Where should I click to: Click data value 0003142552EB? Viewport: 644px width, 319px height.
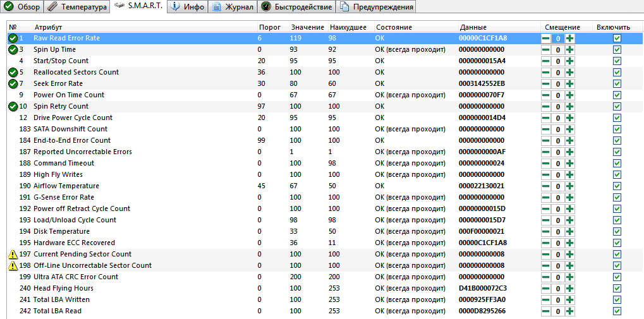click(x=482, y=84)
